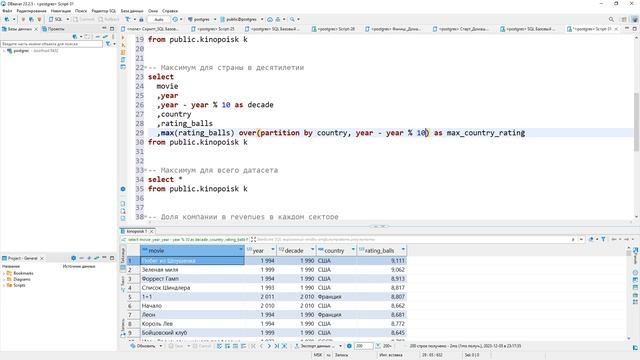Open the База данных menu

(x=132, y=11)
